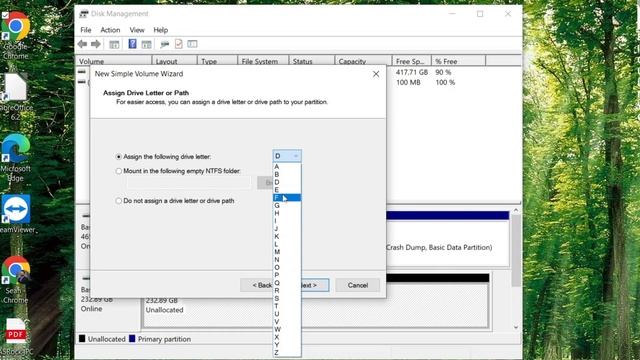Viewport: 640px width, 360px height.
Task: Click the Back button in wizard
Action: click(x=256, y=285)
